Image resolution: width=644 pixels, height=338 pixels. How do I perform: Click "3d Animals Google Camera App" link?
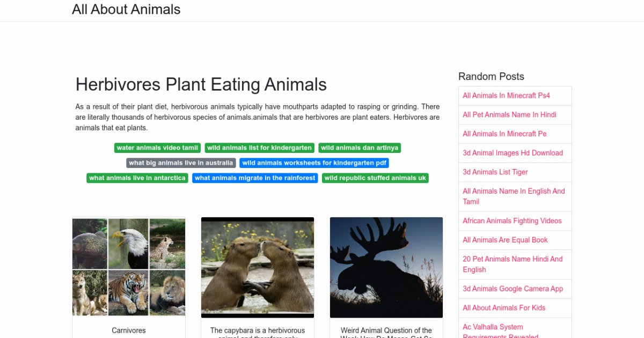click(x=513, y=289)
